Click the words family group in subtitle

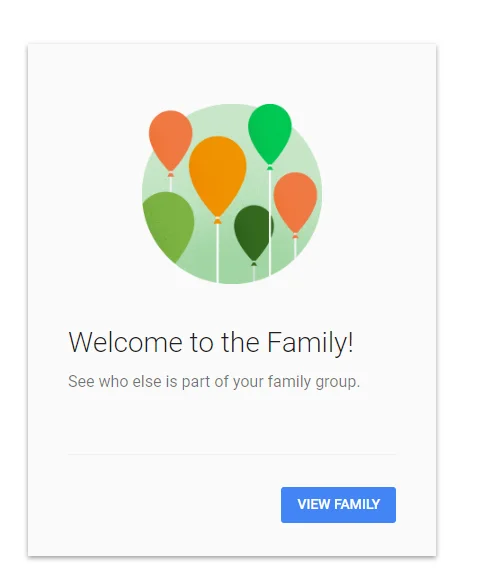click(x=314, y=381)
